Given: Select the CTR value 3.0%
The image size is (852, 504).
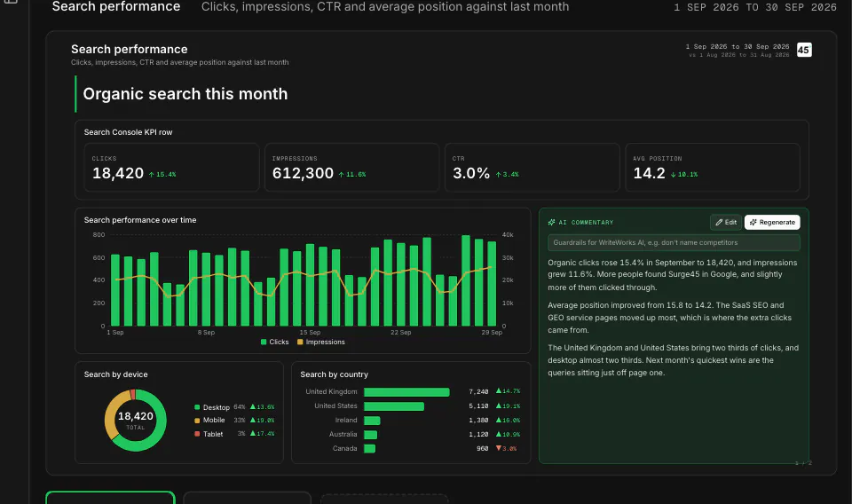Looking at the screenshot, I should (x=471, y=173).
